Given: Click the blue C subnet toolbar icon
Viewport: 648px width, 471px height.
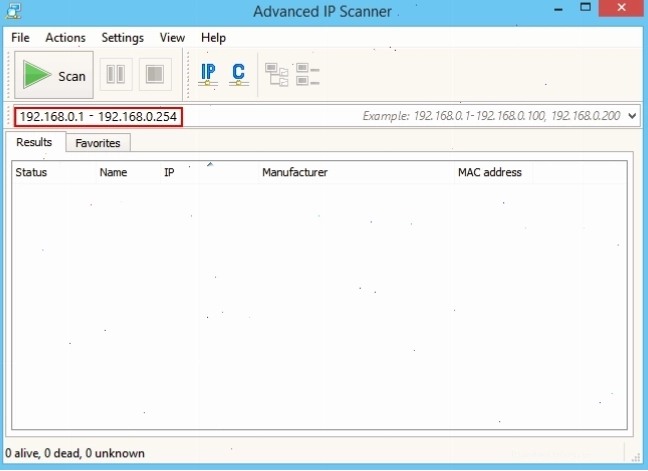Looking at the screenshot, I should pos(238,75).
